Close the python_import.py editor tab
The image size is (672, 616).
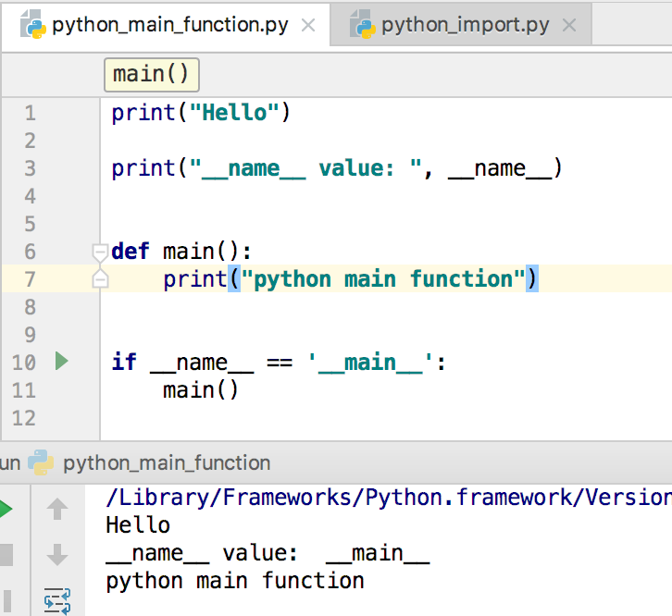[569, 26]
